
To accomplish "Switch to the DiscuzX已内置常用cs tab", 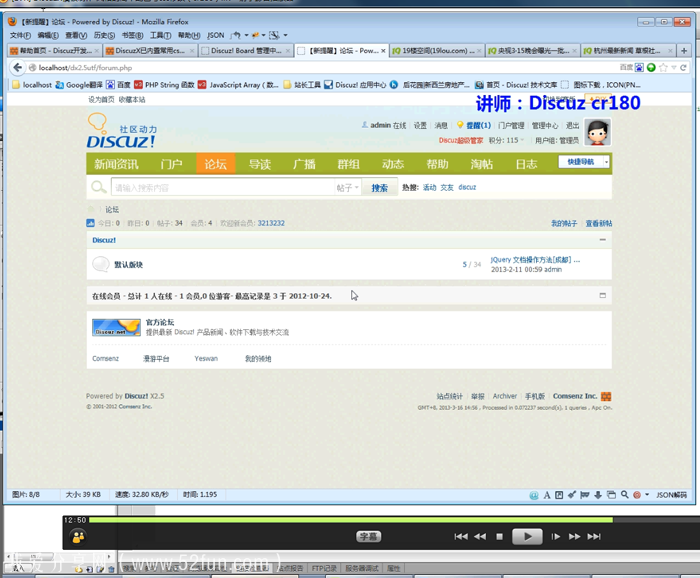I will click(x=150, y=51).
